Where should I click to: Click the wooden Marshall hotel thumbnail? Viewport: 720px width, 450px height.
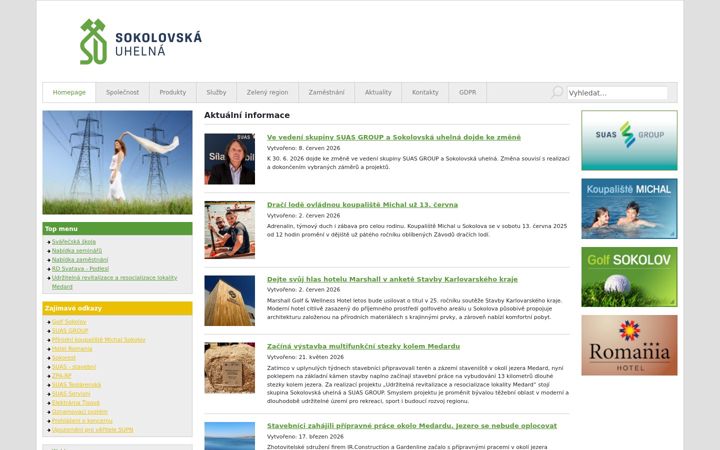pyautogui.click(x=230, y=301)
